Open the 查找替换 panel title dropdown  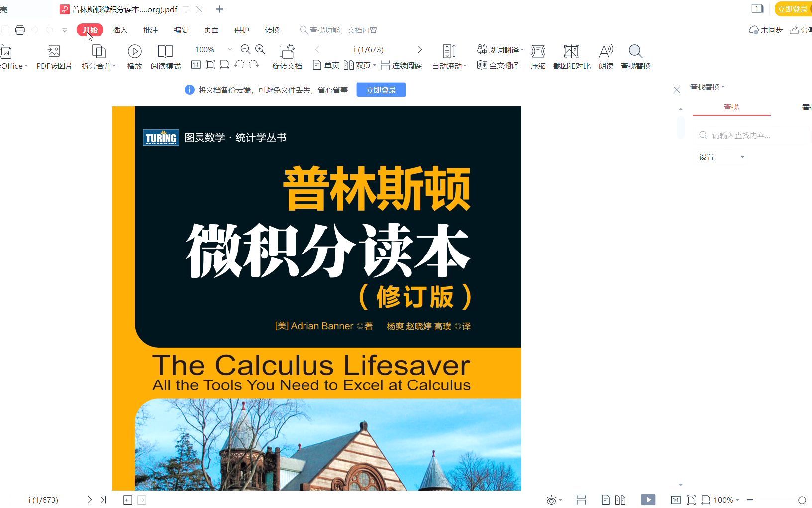tap(708, 87)
